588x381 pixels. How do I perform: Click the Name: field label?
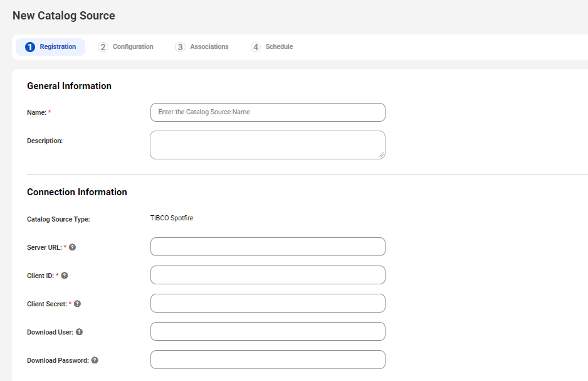[36, 112]
